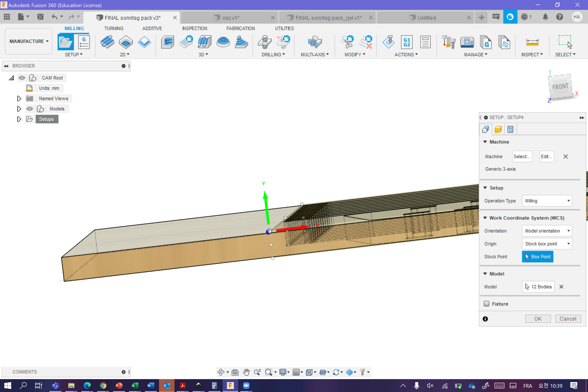Screen dimensions: 588x392
Task: Open the Post Process G1 G2 icon
Action: coord(406,42)
